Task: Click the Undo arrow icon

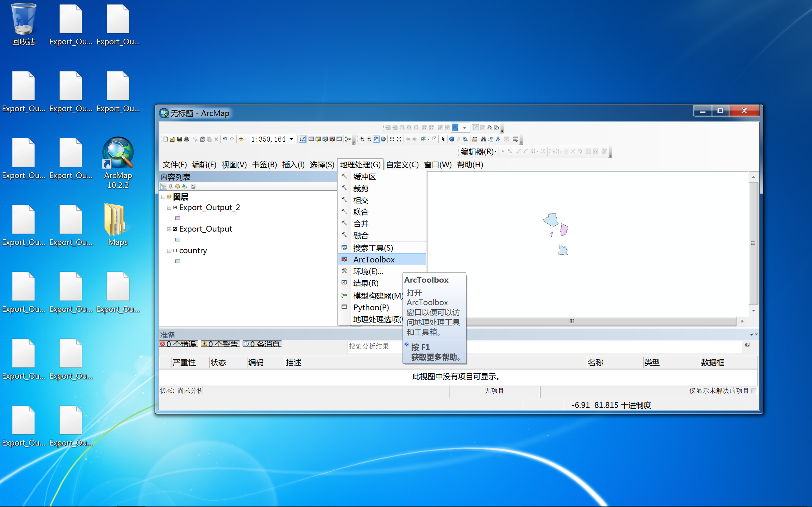Action: pyautogui.click(x=225, y=139)
